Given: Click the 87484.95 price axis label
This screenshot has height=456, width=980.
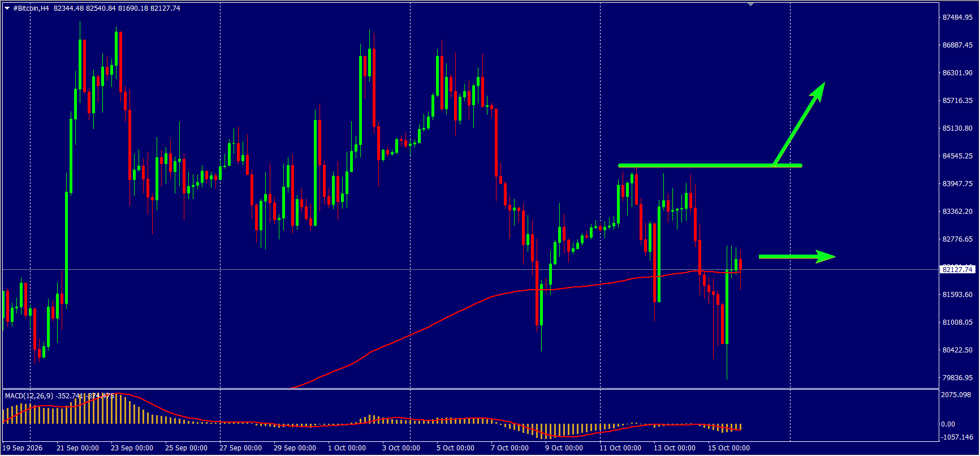Looking at the screenshot, I should tap(957, 18).
